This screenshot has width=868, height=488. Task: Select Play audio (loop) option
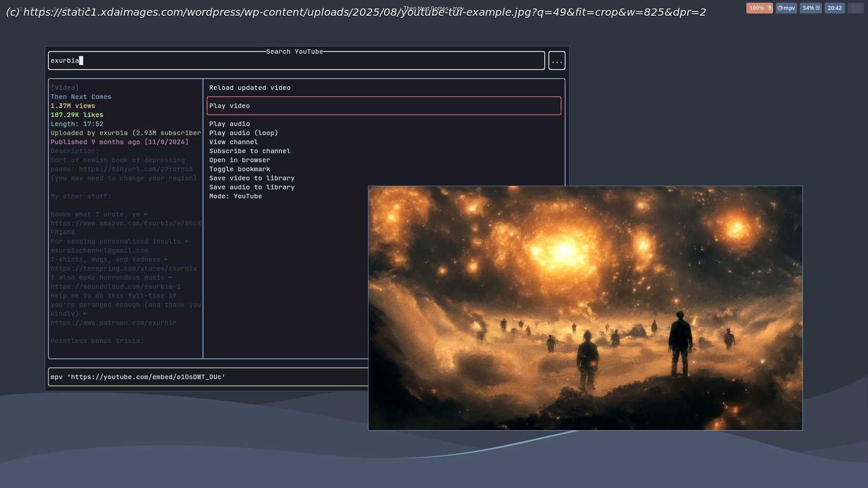click(x=243, y=133)
